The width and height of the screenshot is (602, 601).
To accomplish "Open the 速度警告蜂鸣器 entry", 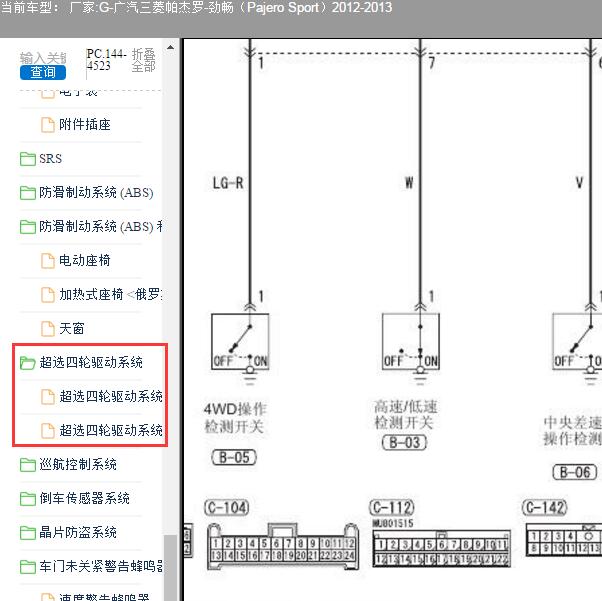I will click(x=104, y=597).
